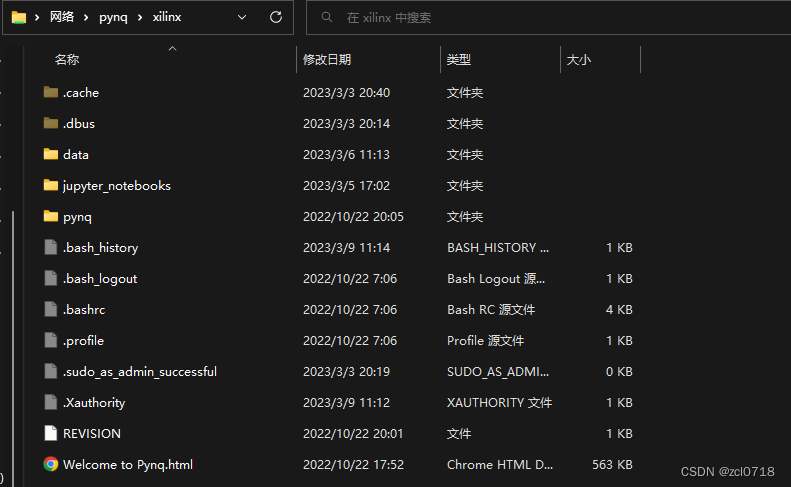
Task: Open address history dropdown arrow
Action: [242, 17]
